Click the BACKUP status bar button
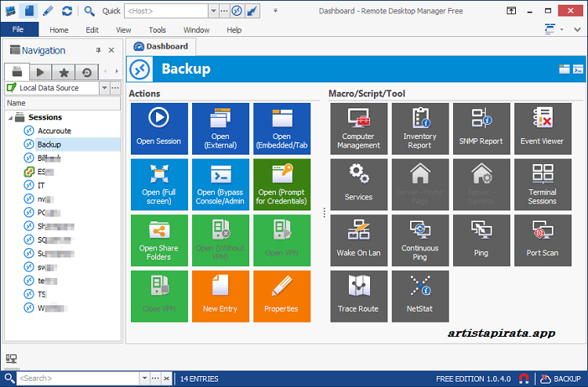Viewport: 588px width, 387px height. pos(561,378)
